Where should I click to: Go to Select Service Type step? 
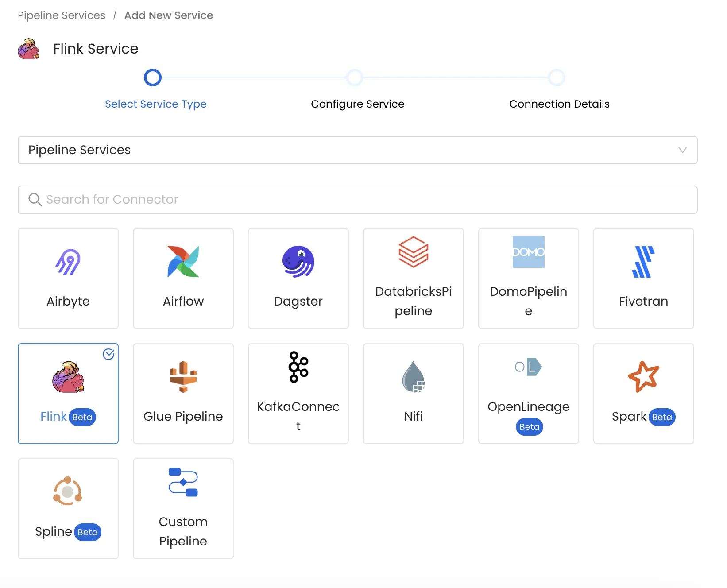click(x=153, y=78)
